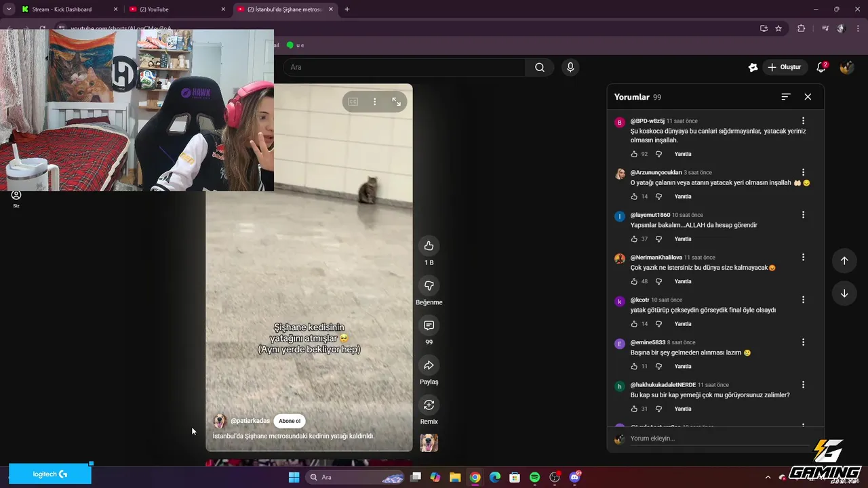Submit search with magnifier icon
This screenshot has width=868, height=488.
click(x=540, y=67)
